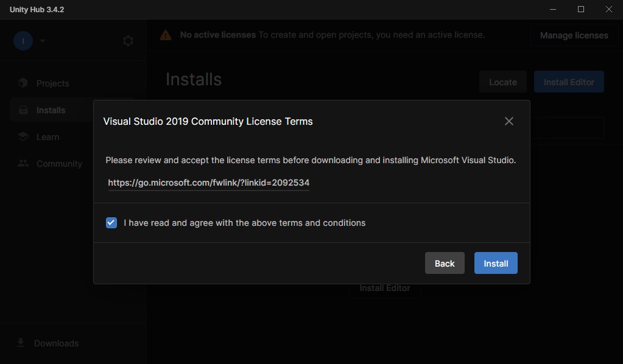The height and width of the screenshot is (364, 623).
Task: Open Manage licenses
Action: pos(574,35)
